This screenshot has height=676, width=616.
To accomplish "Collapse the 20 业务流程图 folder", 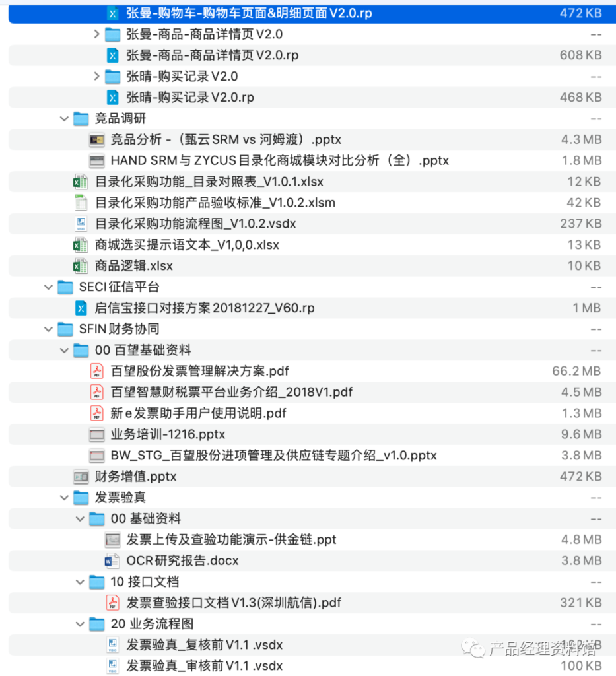I will tap(80, 624).
